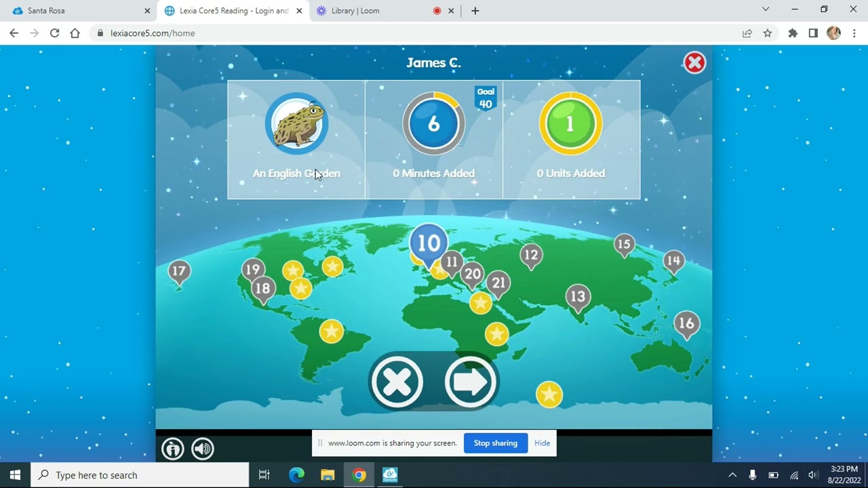Screen dimensions: 868x488
Task: Open Chrome three-dot menu
Action: [x=854, y=33]
